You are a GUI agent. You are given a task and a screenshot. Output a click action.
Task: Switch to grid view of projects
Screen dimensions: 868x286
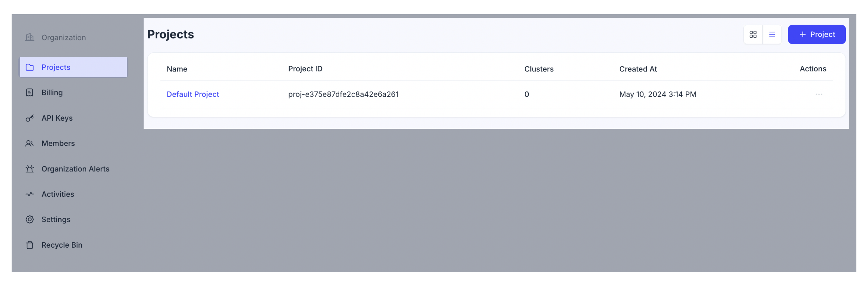(753, 34)
